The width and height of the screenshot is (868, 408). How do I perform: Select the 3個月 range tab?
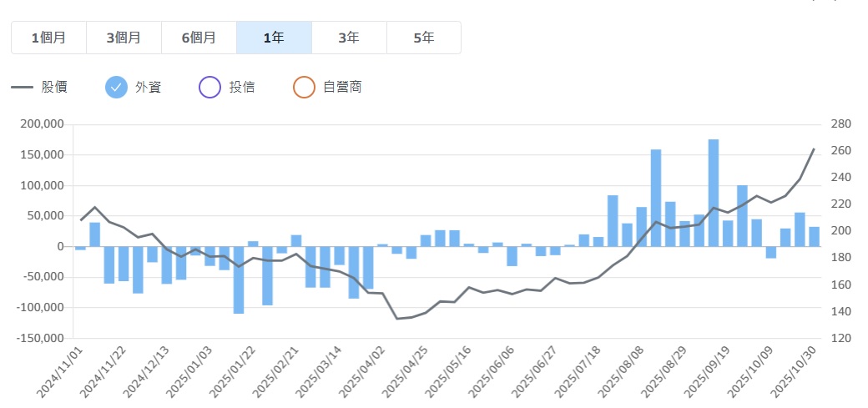(x=124, y=38)
